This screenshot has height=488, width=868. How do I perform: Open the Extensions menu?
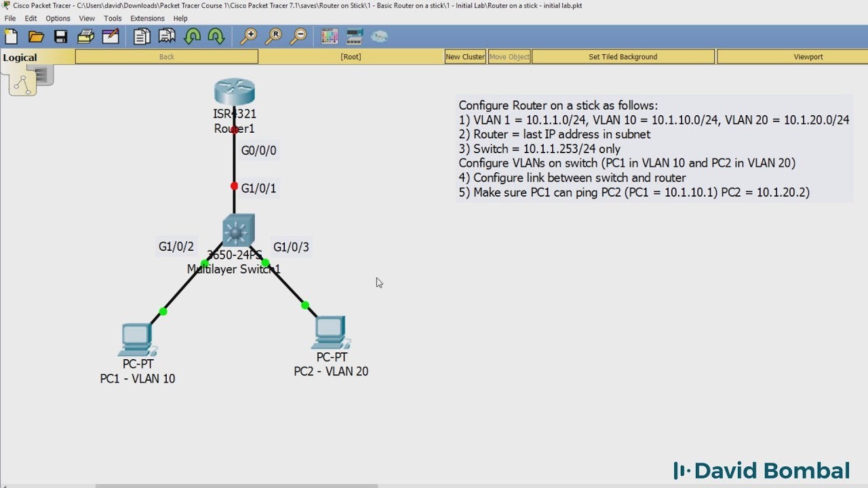(147, 18)
